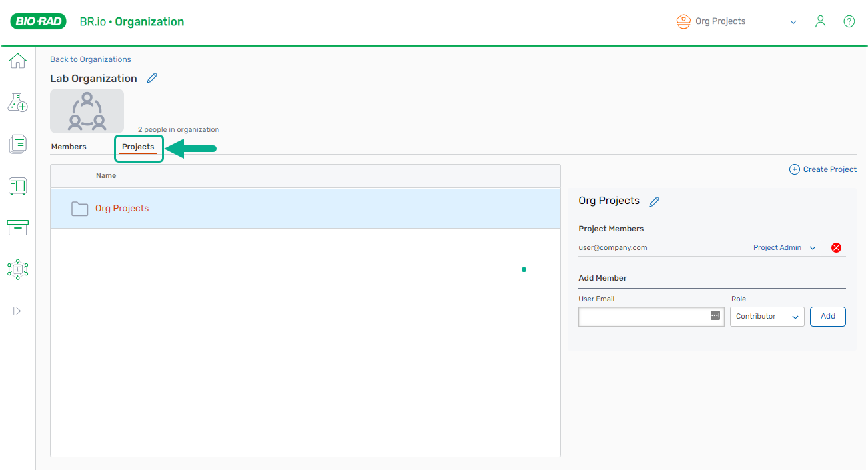Image resolution: width=868 pixels, height=470 pixels.
Task: Remove user@company.com with red X
Action: coord(836,248)
